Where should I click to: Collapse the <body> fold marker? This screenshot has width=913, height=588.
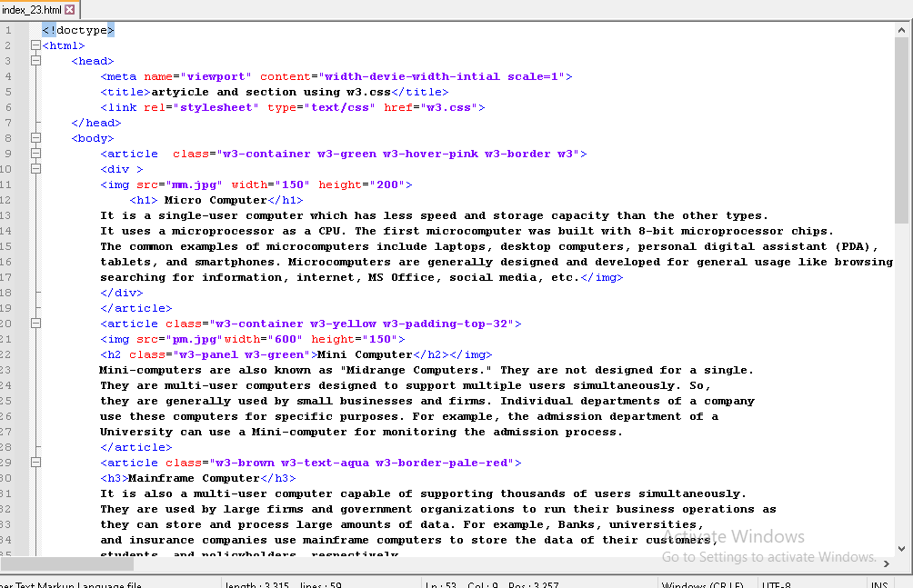(35, 138)
